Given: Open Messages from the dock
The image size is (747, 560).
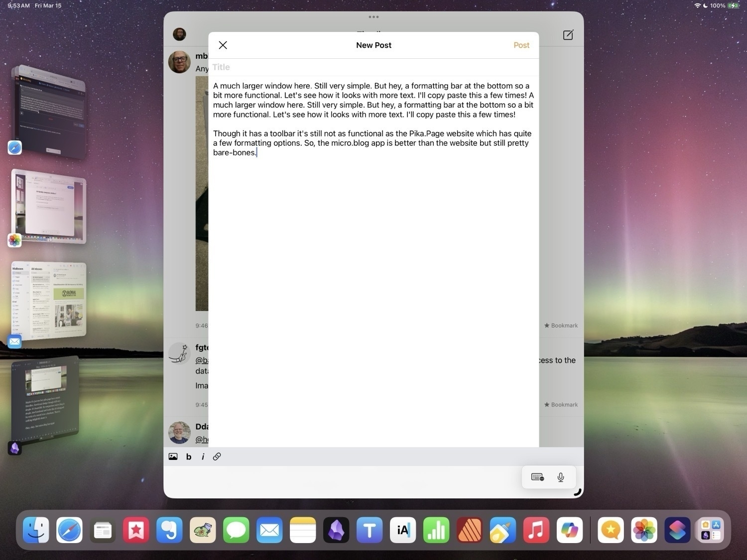Looking at the screenshot, I should 236,530.
